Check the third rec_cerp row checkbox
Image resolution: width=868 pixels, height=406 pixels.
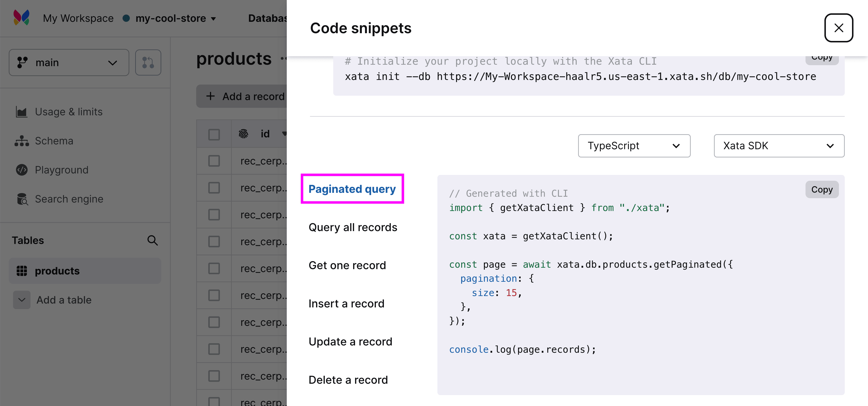pyautogui.click(x=214, y=215)
